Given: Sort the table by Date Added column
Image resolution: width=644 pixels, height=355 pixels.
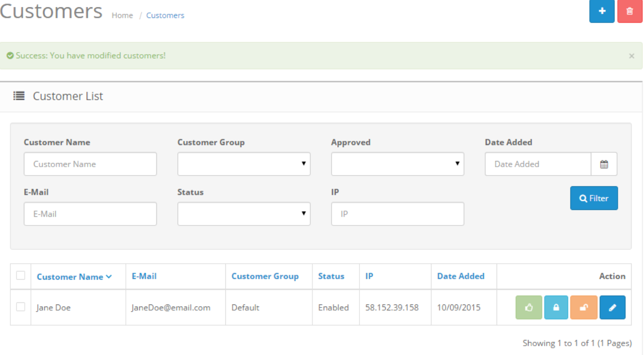Looking at the screenshot, I should pyautogui.click(x=460, y=276).
